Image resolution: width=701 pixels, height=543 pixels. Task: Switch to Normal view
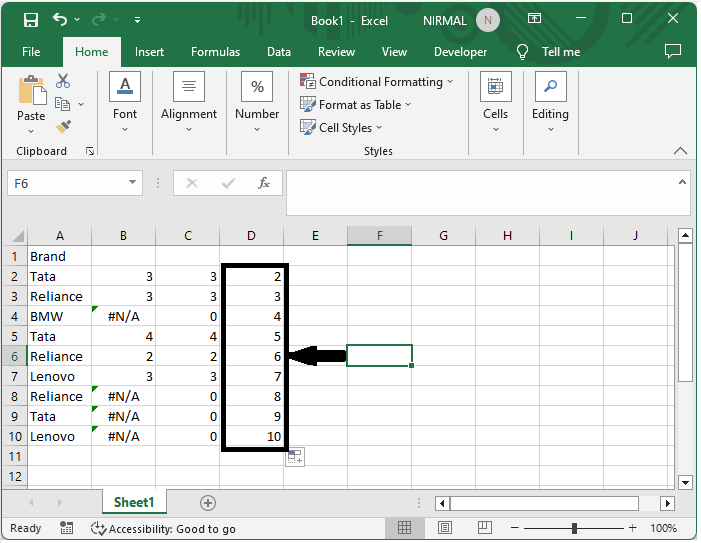(x=404, y=528)
